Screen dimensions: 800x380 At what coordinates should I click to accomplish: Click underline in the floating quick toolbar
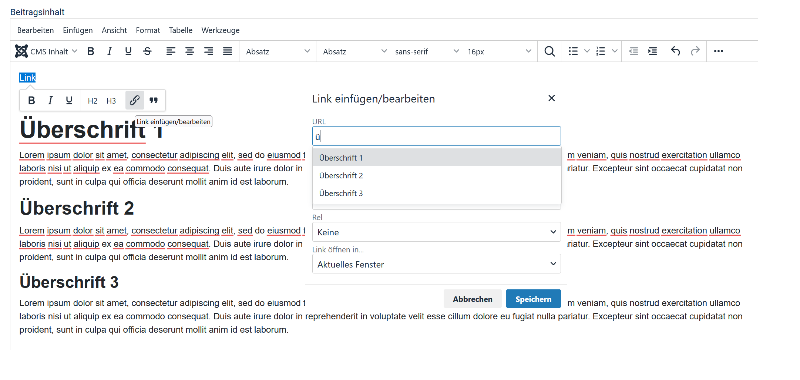click(69, 100)
